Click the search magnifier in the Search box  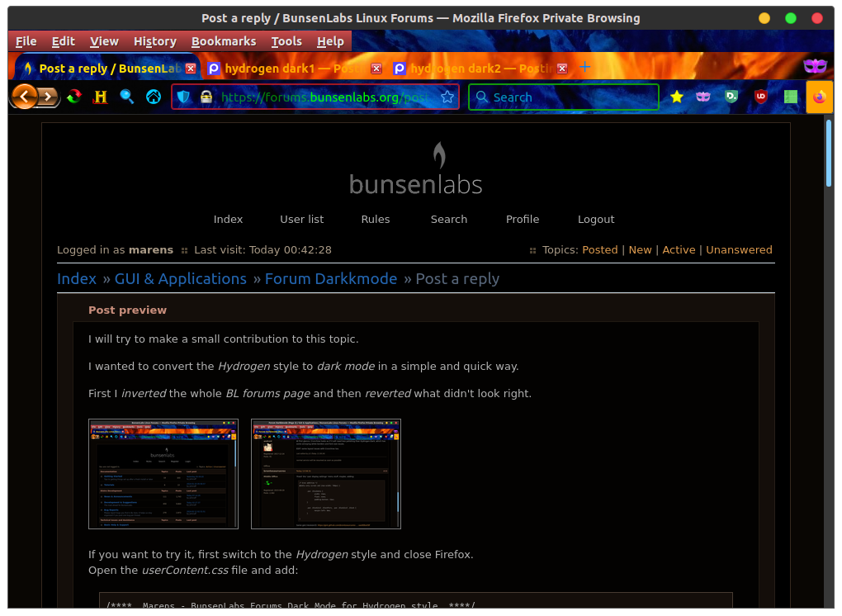[482, 97]
